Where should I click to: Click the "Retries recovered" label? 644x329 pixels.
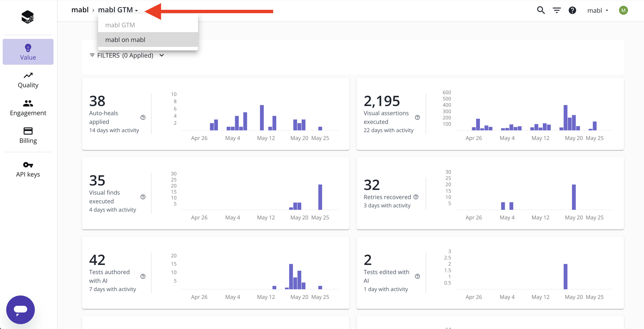pos(387,197)
